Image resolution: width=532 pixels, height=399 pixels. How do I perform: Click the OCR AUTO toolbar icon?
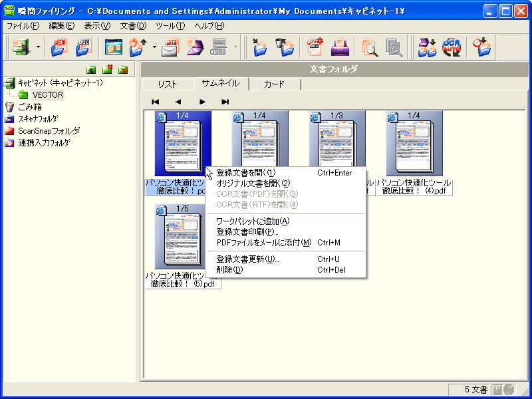click(x=452, y=47)
